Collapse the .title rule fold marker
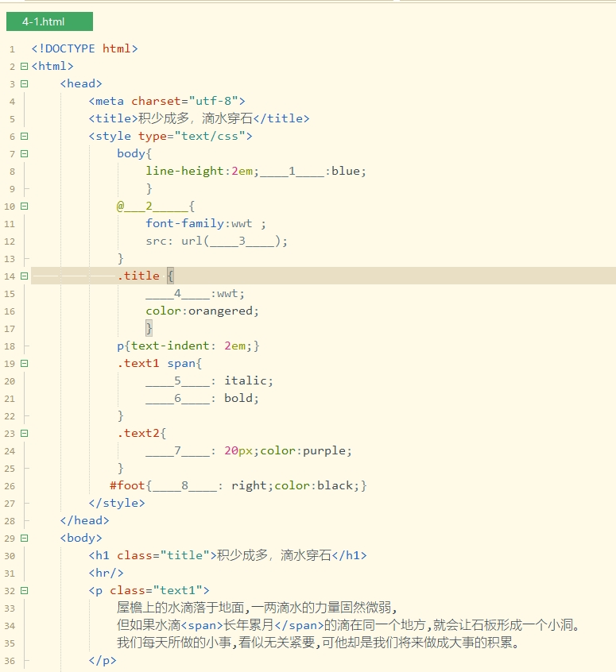616x672 pixels. (24, 276)
